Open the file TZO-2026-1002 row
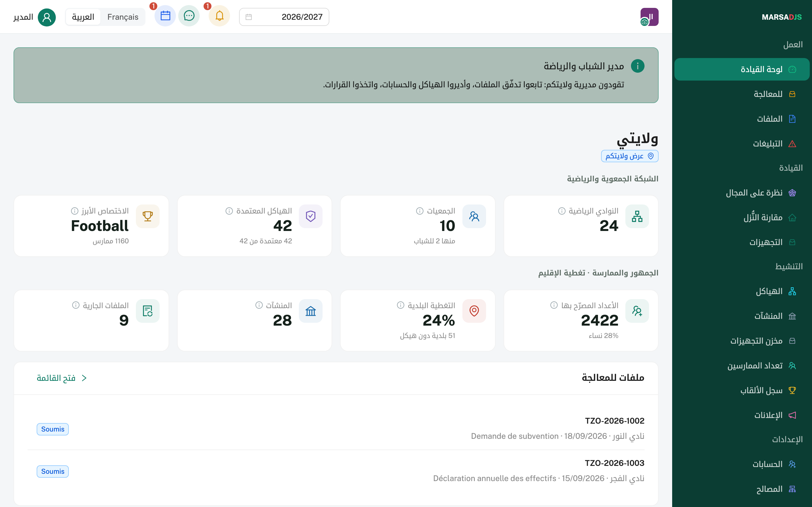 pyautogui.click(x=336, y=428)
